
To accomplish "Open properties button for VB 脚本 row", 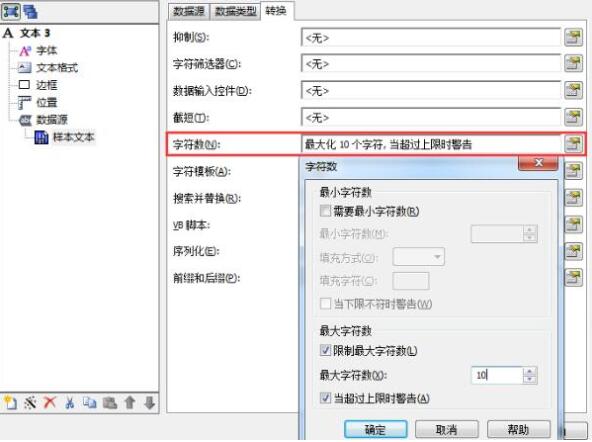I will coord(573,225).
